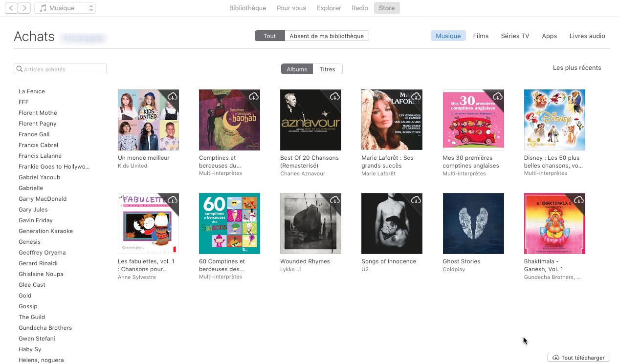The width and height of the screenshot is (619, 364).
Task: Pick Gabriel Yacoub in the list
Action: tap(39, 177)
